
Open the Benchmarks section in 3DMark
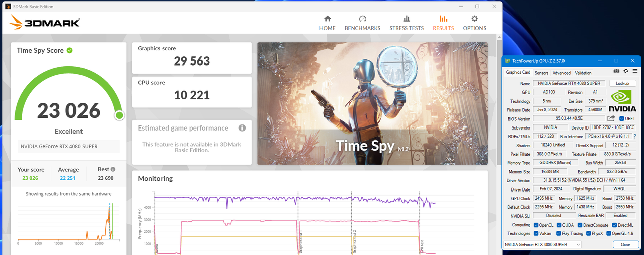(x=362, y=23)
